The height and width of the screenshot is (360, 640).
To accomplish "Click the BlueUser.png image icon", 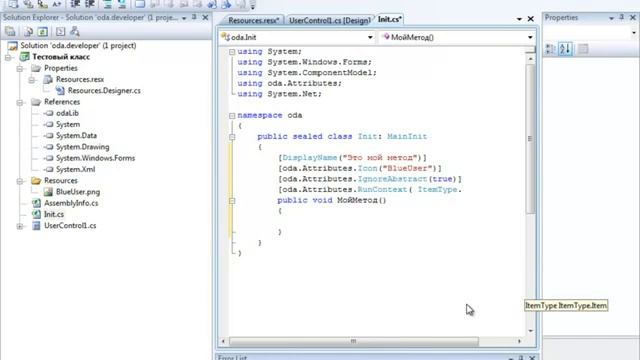I will tap(48, 192).
